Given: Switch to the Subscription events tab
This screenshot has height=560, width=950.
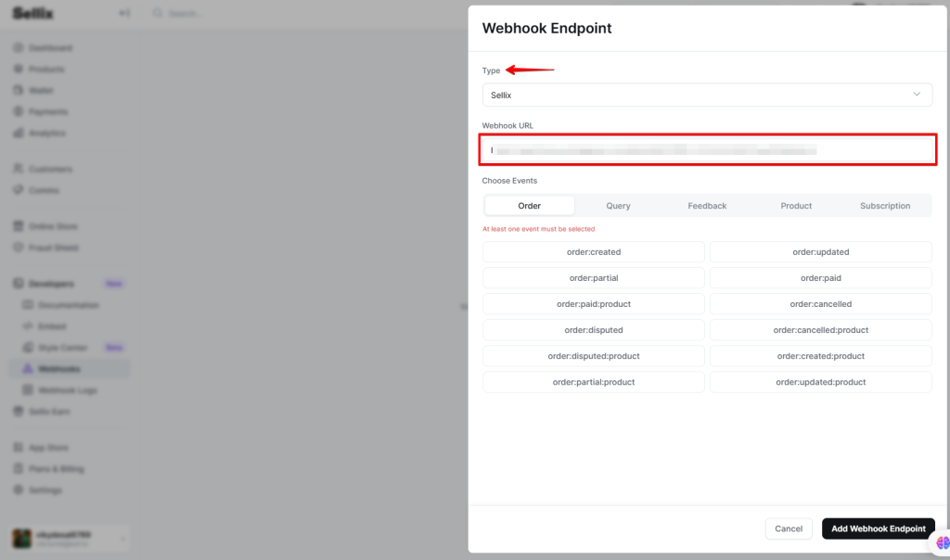Looking at the screenshot, I should click(x=884, y=206).
